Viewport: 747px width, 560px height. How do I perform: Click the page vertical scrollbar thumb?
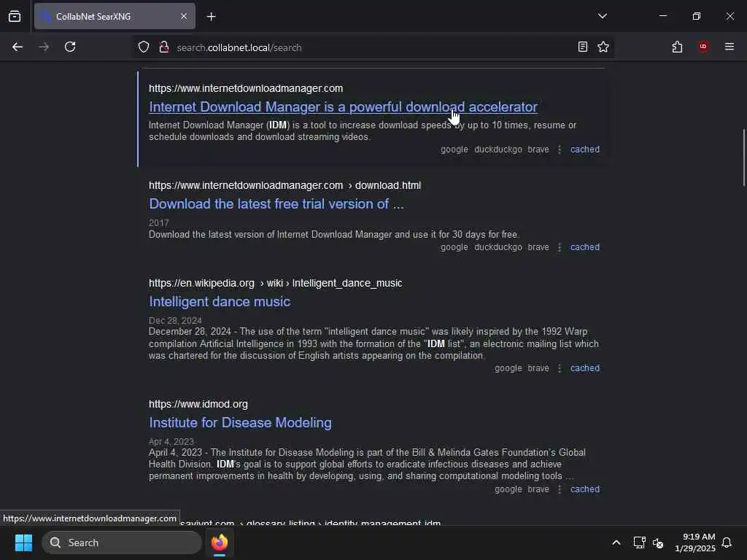click(x=743, y=157)
